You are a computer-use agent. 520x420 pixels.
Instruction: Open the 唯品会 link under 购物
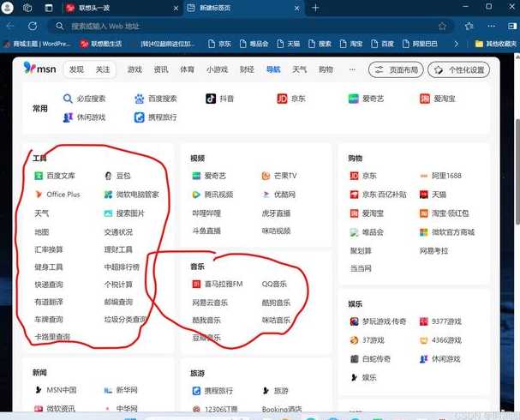[373, 232]
